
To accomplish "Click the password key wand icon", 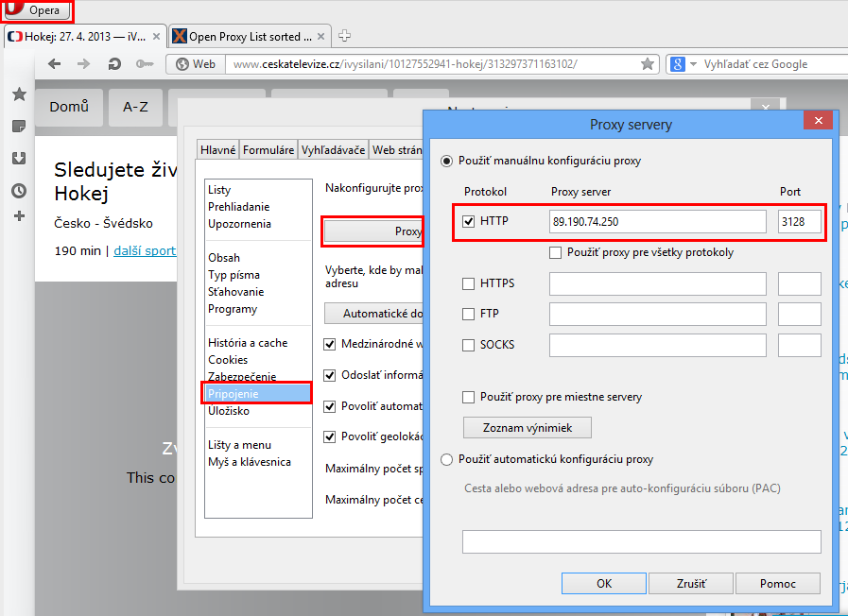I will click(144, 64).
